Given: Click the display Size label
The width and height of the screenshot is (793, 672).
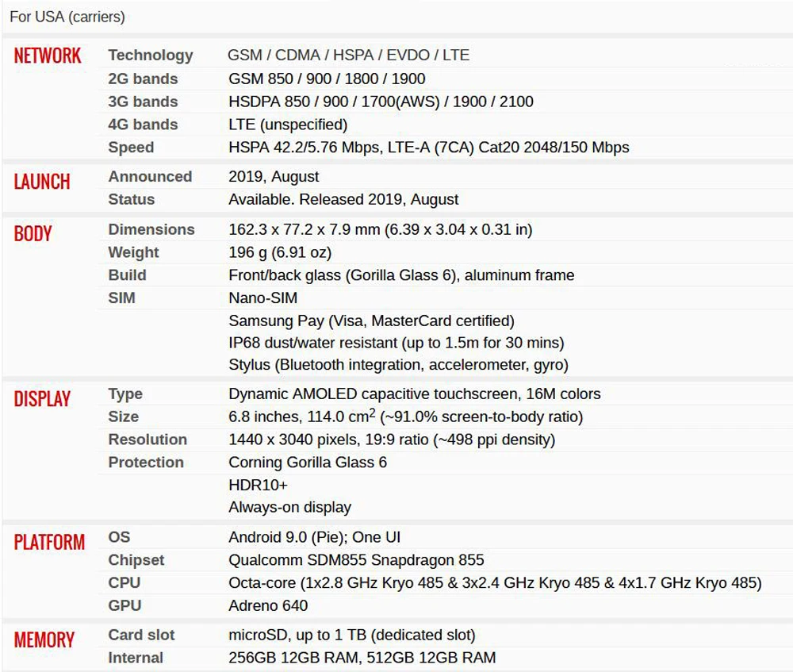Looking at the screenshot, I should (124, 417).
